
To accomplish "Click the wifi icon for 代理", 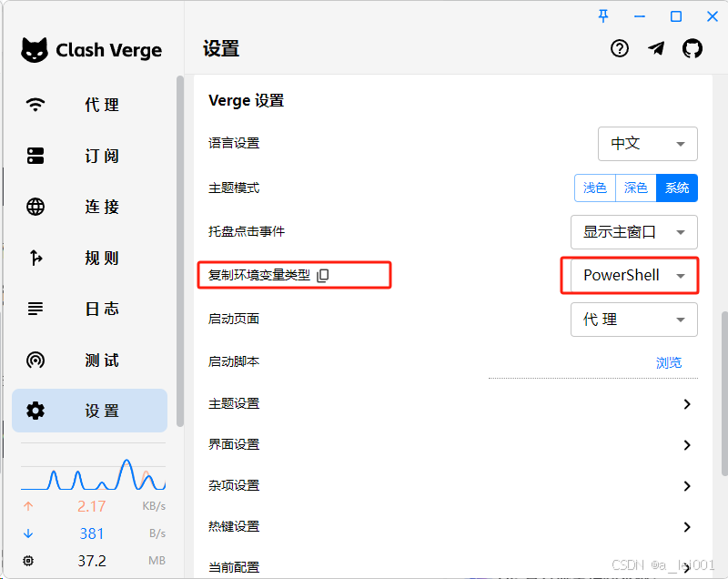I will pyautogui.click(x=35, y=105).
